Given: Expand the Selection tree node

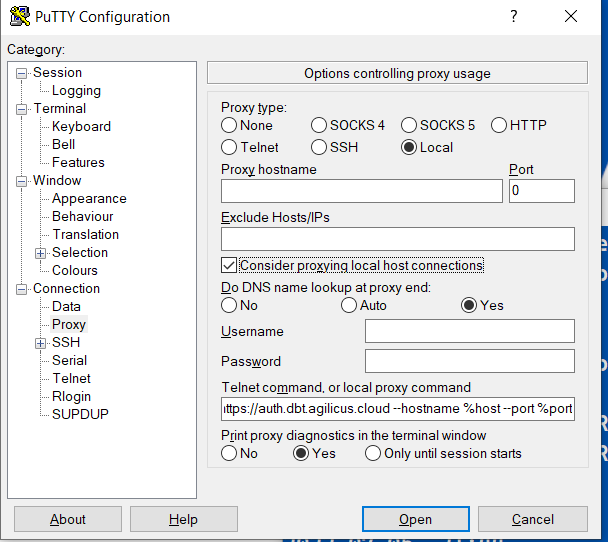Looking at the screenshot, I should click(40, 254).
